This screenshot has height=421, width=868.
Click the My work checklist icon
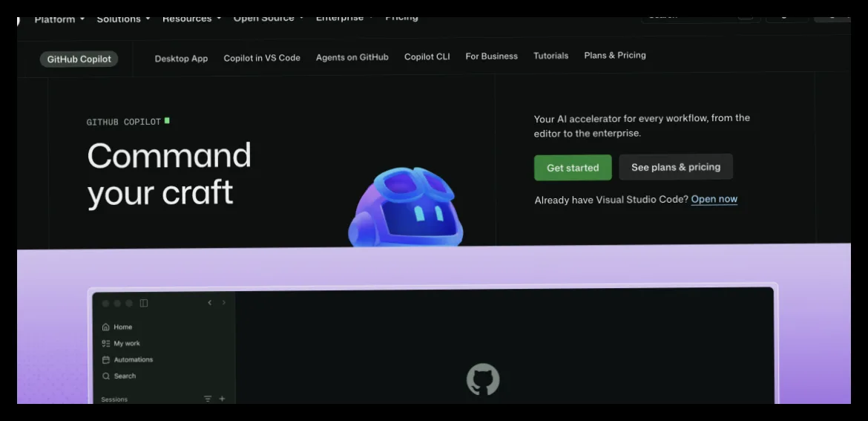106,344
